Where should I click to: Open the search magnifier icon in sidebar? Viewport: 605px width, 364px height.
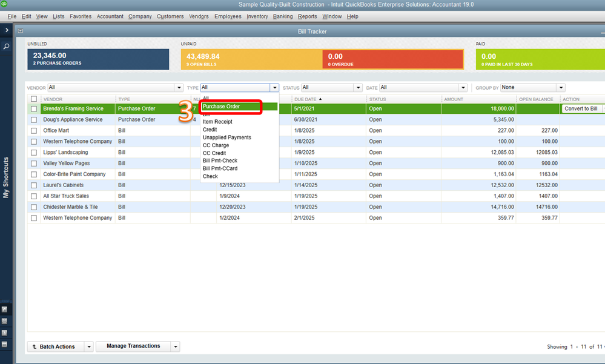click(6, 46)
